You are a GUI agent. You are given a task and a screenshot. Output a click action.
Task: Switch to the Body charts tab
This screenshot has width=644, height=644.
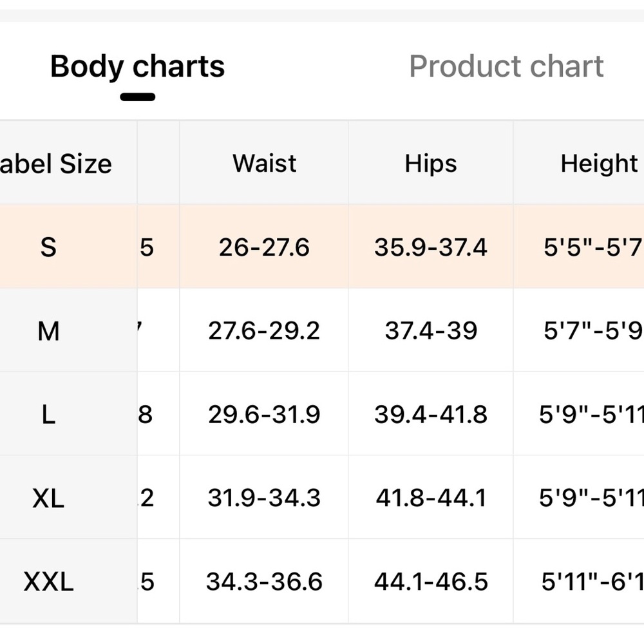pyautogui.click(x=137, y=66)
